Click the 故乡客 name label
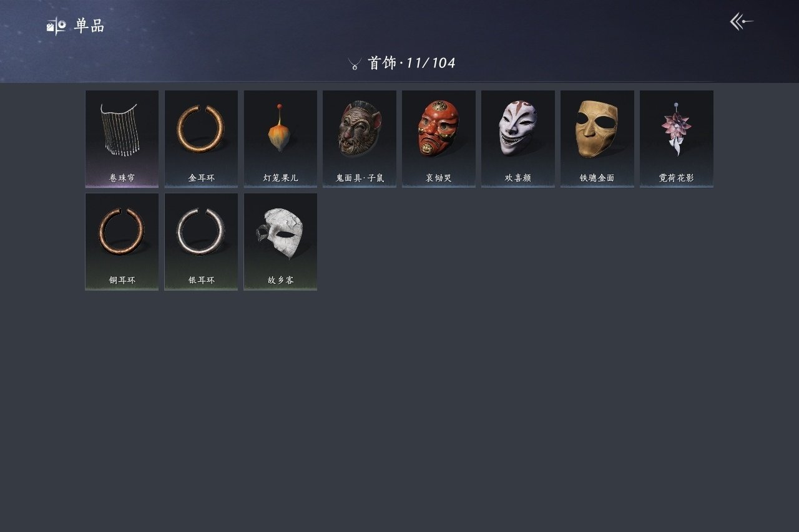 click(x=280, y=280)
